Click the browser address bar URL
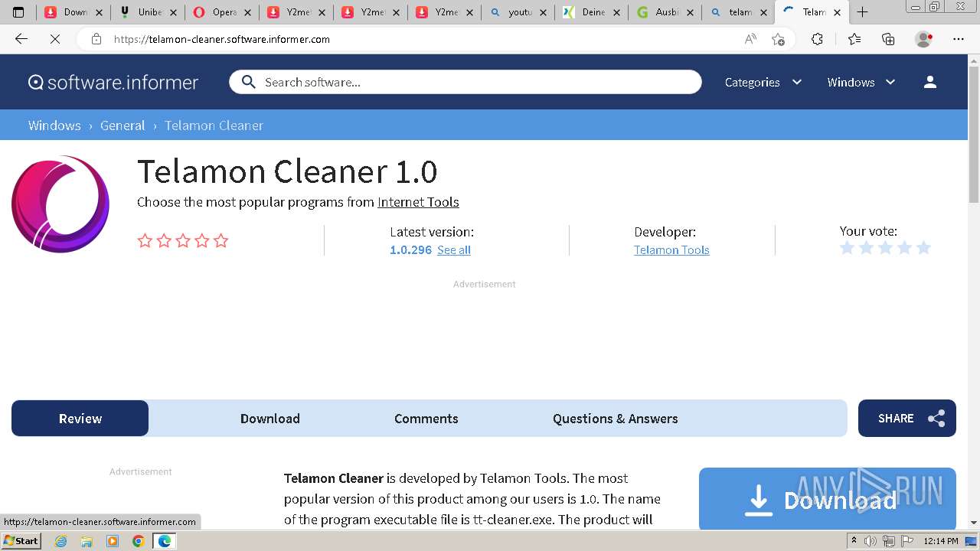This screenshot has width=980, height=551. click(x=222, y=39)
